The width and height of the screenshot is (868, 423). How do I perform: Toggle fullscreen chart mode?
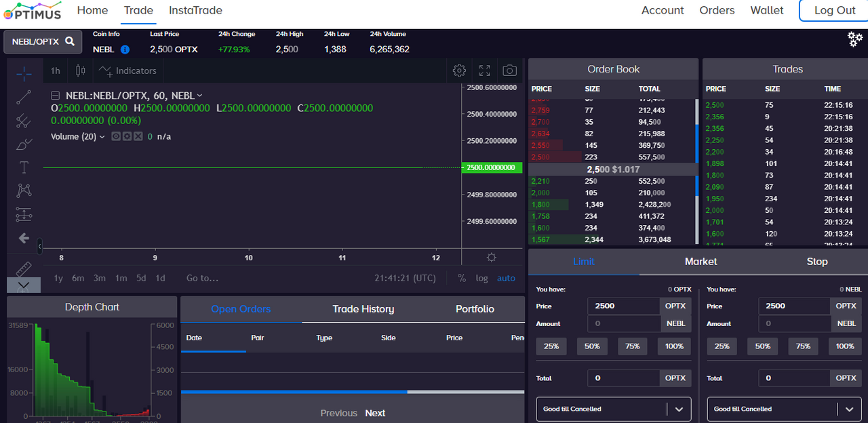click(484, 70)
